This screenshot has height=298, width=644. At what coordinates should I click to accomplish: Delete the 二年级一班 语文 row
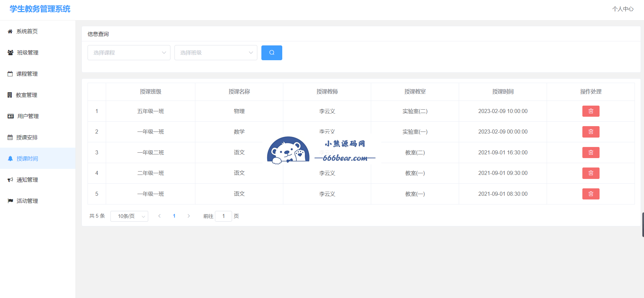pos(591,173)
